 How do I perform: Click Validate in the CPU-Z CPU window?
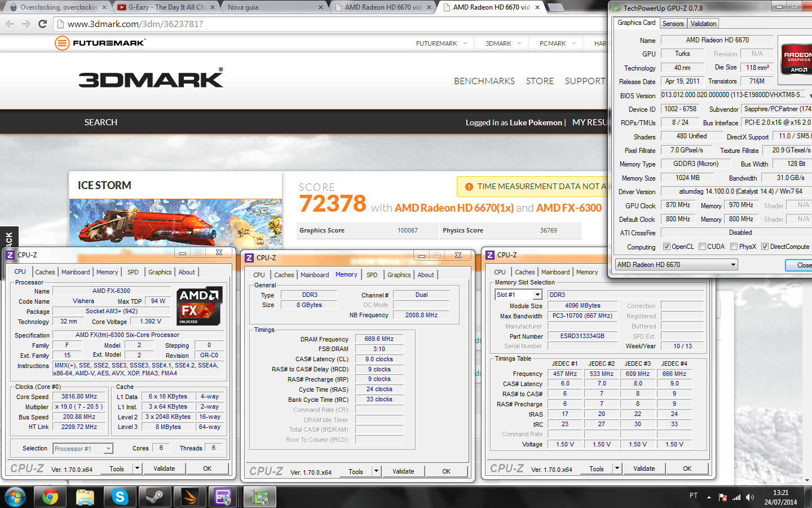165,468
